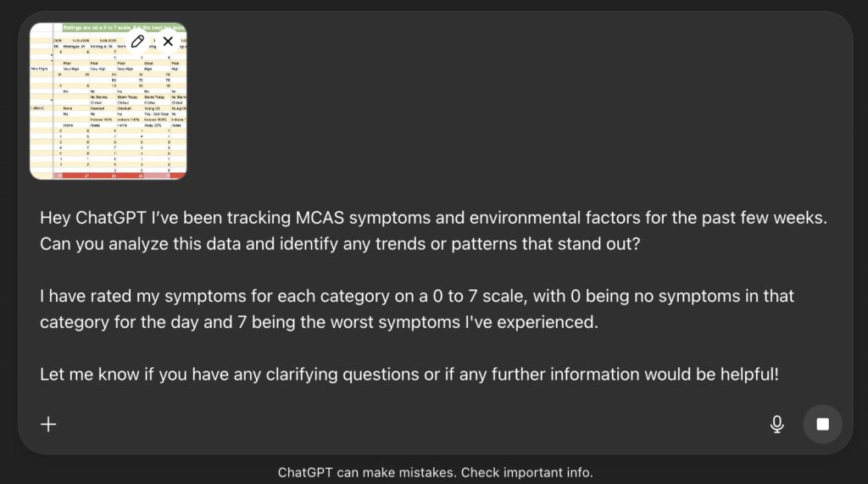This screenshot has width=868, height=484.
Task: Start voice dictation with the microphone icon
Action: (x=776, y=424)
